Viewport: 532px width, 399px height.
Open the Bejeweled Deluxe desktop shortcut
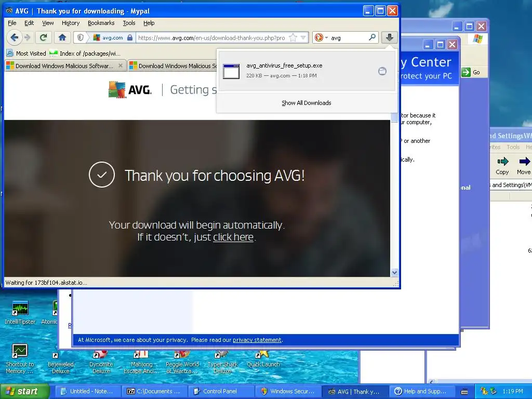pyautogui.click(x=61, y=363)
